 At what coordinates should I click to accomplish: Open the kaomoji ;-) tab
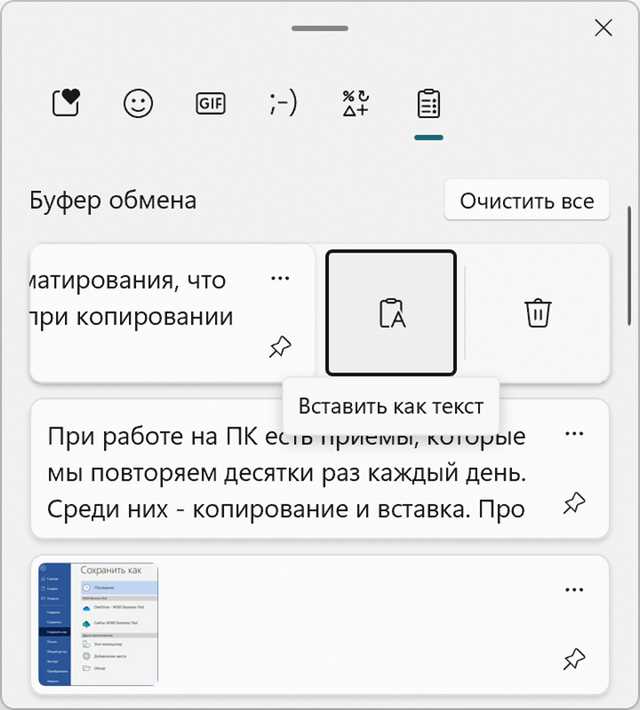click(283, 102)
